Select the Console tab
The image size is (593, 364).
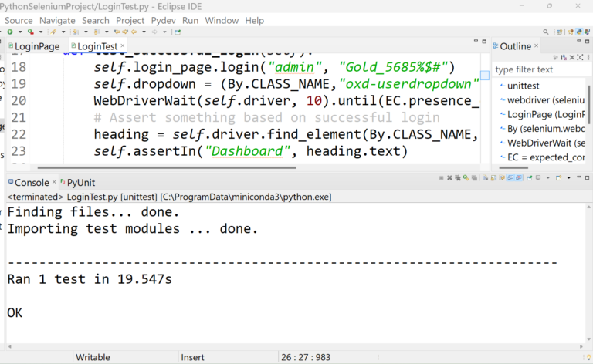[x=31, y=183]
